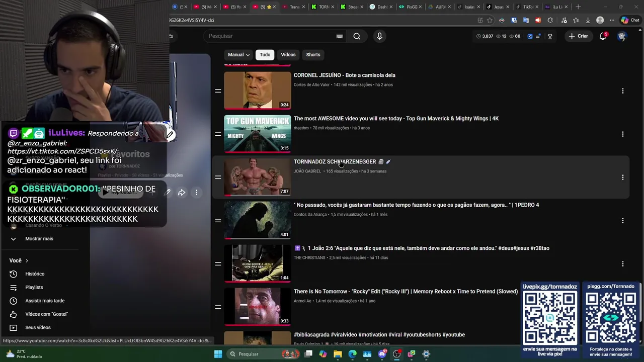Click the YouTube search magnifier button
The height and width of the screenshot is (362, 644).
[357, 36]
